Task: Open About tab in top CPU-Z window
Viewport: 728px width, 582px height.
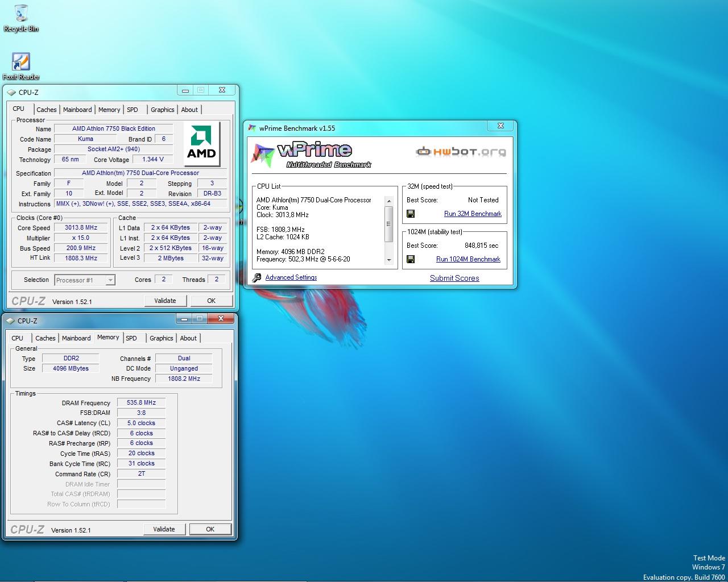Action: [x=190, y=110]
